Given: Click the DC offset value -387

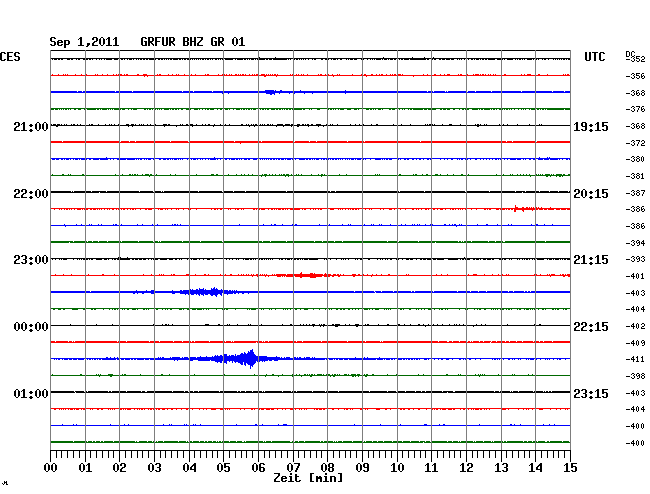Looking at the screenshot, I should point(635,193).
